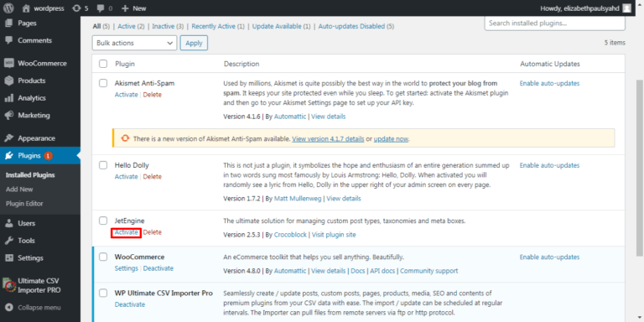The width and height of the screenshot is (644, 322).
Task: Collapse the admin sidebar menu
Action: pyautogui.click(x=34, y=307)
